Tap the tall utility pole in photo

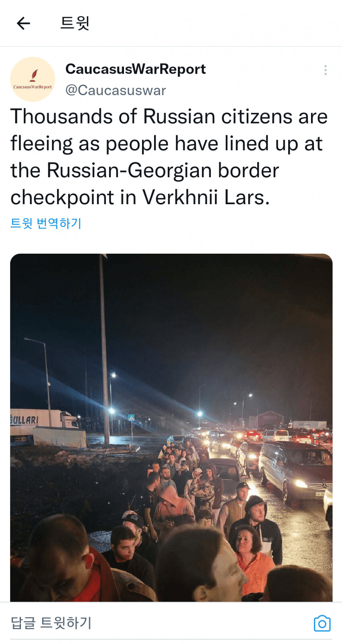pos(104,349)
